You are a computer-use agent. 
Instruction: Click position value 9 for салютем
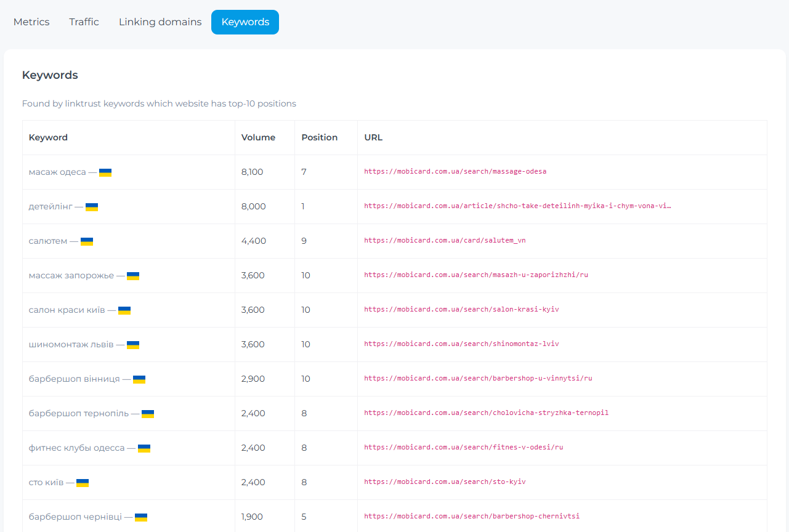[304, 241]
